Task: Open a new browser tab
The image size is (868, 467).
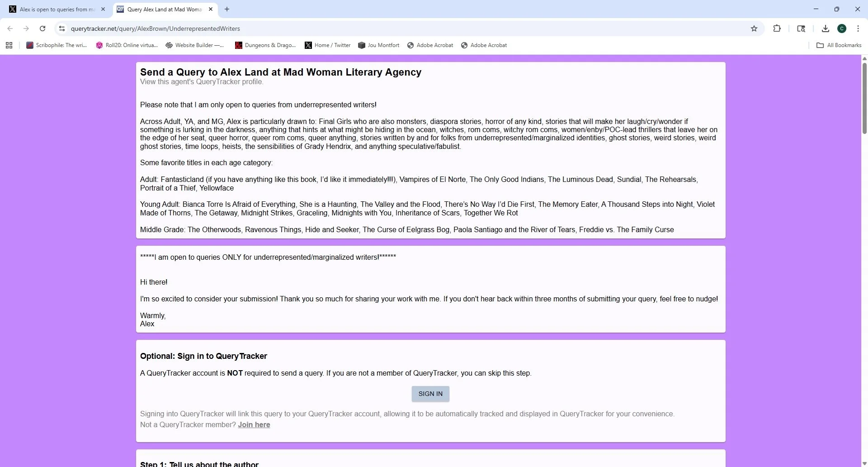Action: pos(227,9)
